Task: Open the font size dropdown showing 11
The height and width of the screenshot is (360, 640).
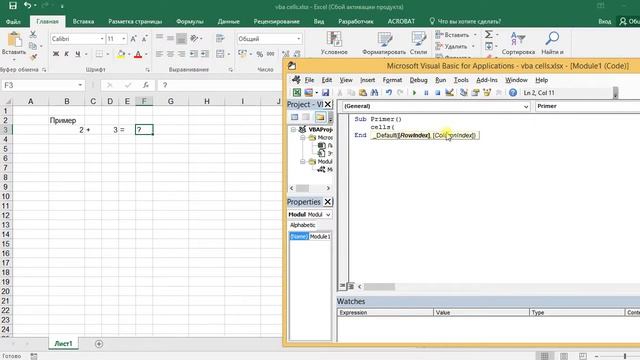Action: pyautogui.click(x=124, y=39)
